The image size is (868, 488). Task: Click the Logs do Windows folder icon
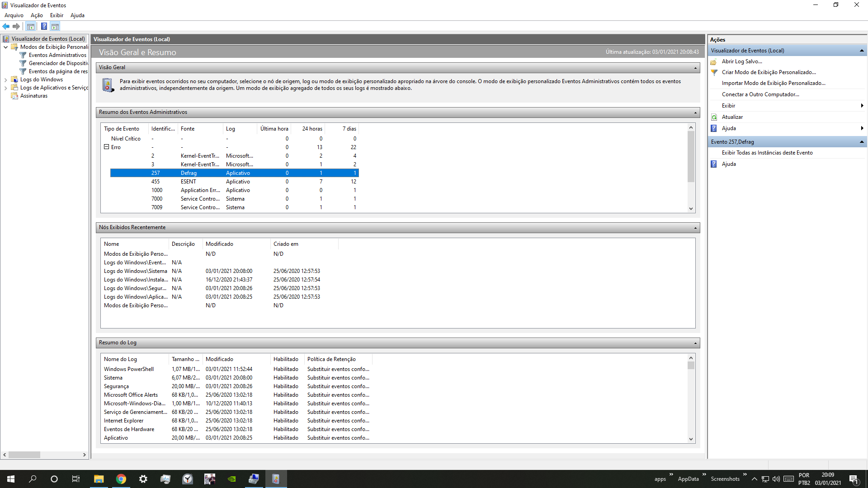point(14,80)
